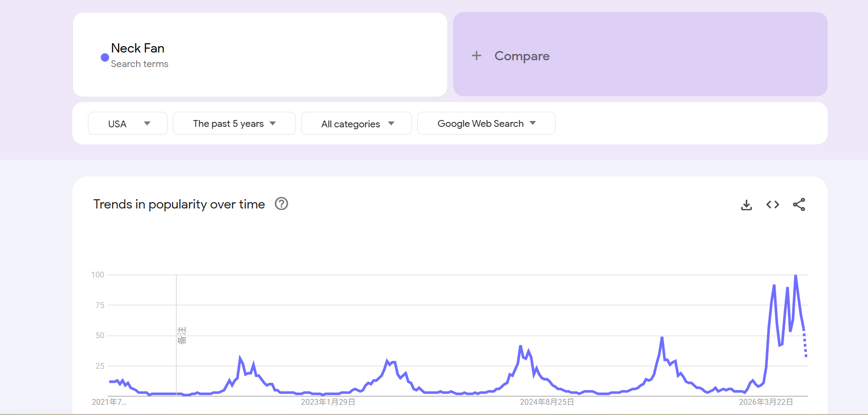Click the Compare card to add a term
This screenshot has width=868, height=415.
point(640,54)
